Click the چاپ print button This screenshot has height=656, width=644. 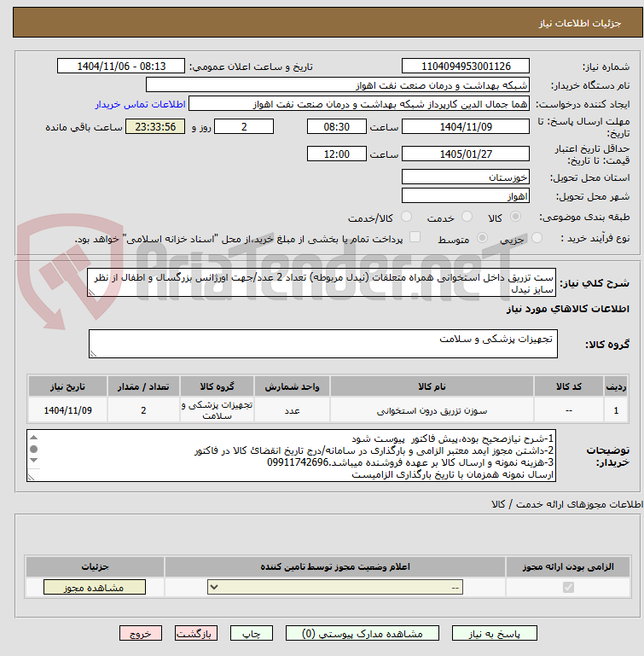[x=252, y=634]
